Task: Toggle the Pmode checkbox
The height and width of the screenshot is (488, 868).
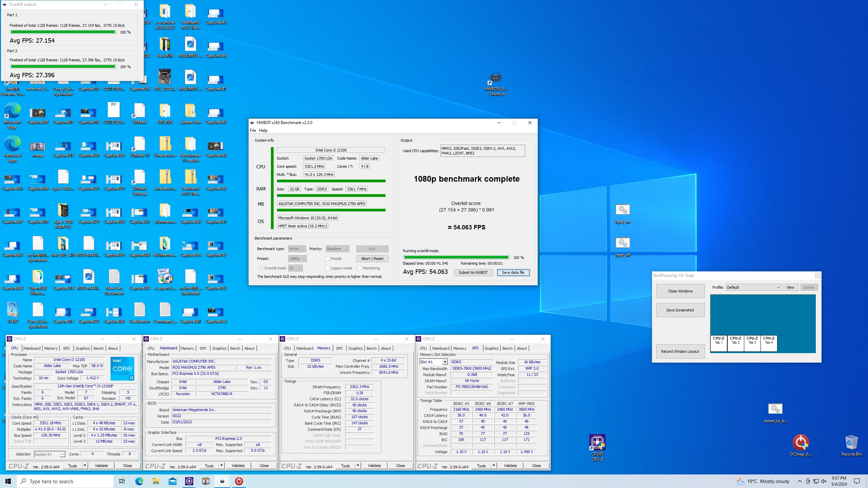Action: [x=327, y=259]
